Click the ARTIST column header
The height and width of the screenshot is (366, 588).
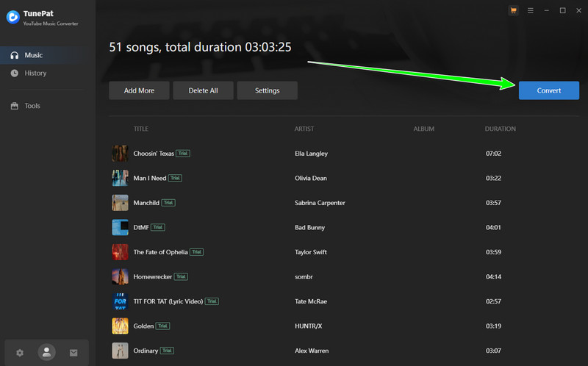pos(304,129)
